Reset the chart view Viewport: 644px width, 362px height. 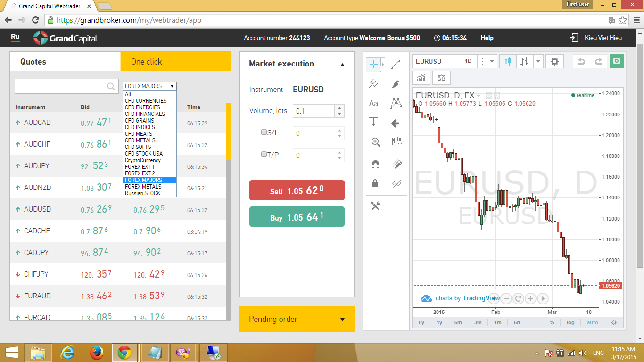point(518,298)
